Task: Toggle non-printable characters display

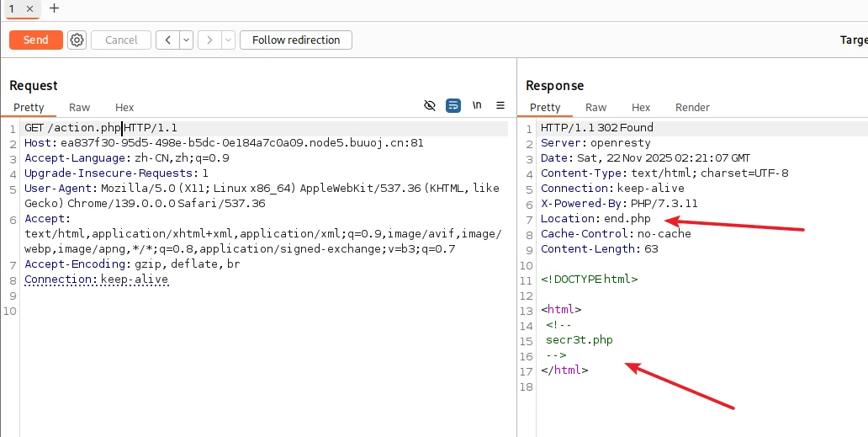Action: (x=477, y=105)
